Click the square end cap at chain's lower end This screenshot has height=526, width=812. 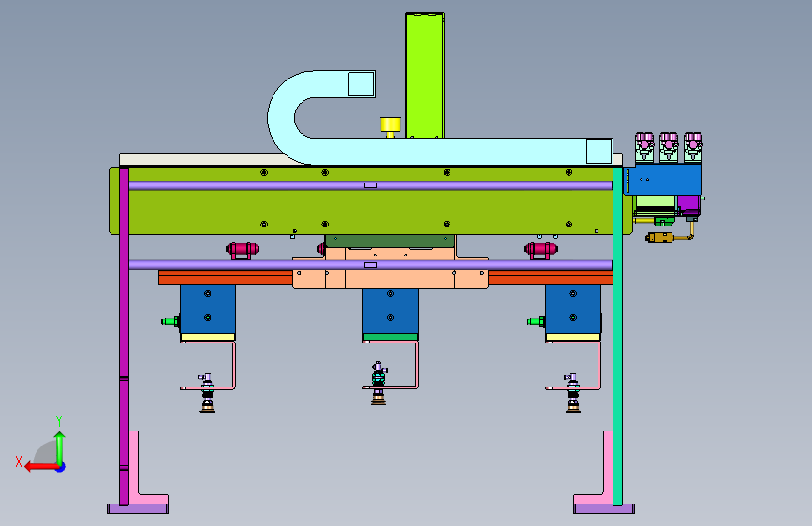(598, 152)
